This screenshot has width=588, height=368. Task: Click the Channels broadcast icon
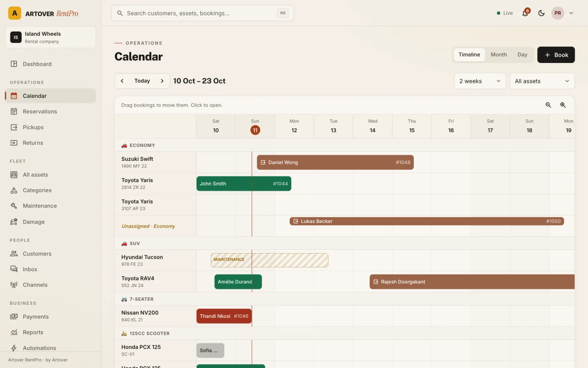point(14,285)
